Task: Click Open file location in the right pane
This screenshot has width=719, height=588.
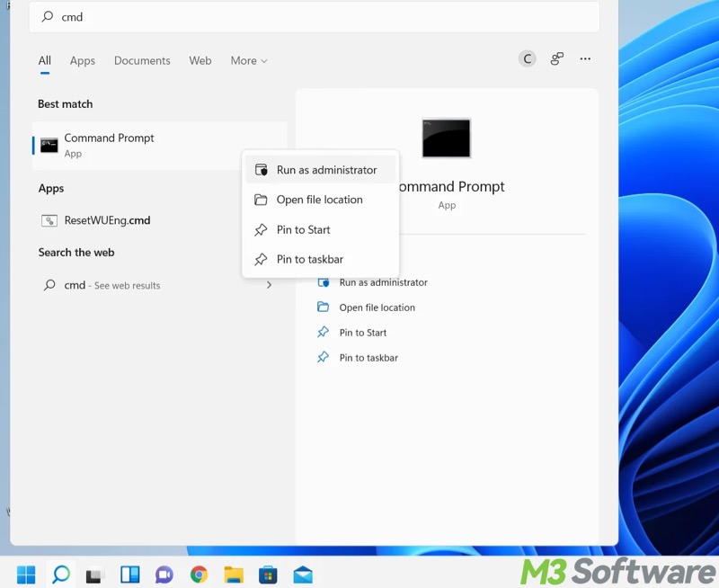Action: pos(377,307)
